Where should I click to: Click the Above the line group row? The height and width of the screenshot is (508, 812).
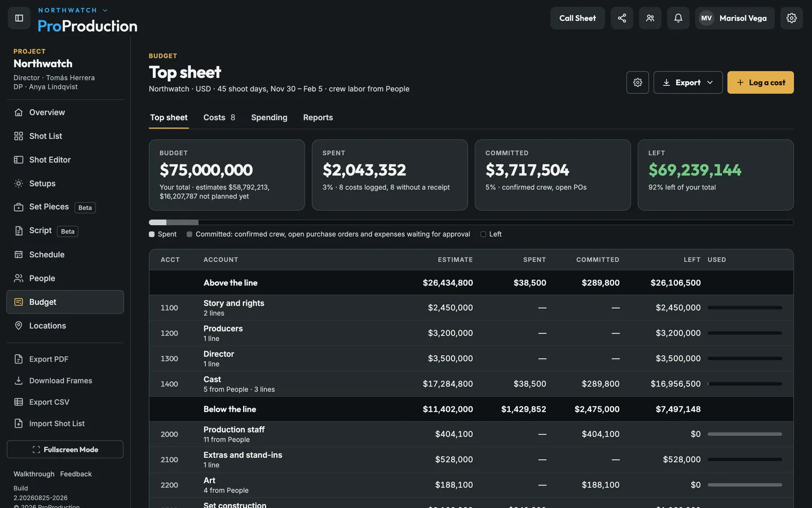471,283
